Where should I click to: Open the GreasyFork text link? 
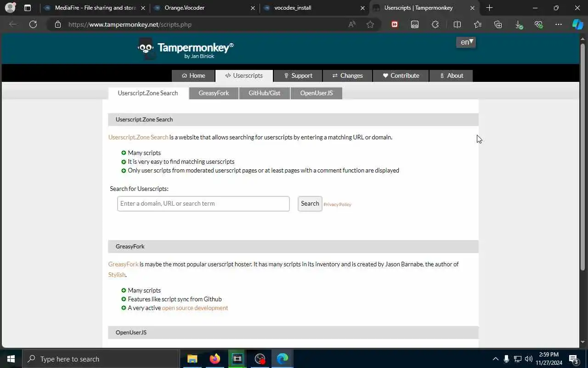click(123, 264)
